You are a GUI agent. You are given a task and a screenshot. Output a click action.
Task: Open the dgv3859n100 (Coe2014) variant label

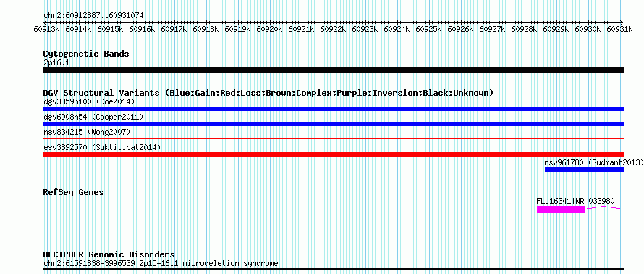(x=89, y=101)
